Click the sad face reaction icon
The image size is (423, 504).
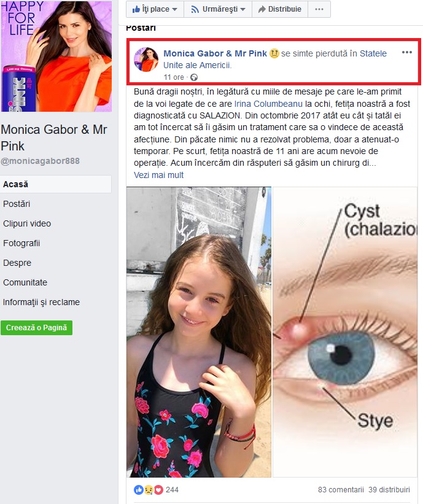[x=149, y=489]
